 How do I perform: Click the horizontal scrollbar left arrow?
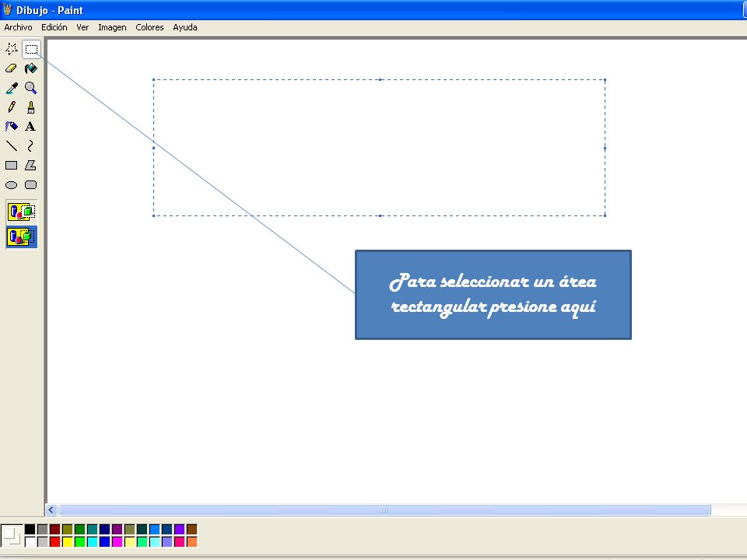click(51, 510)
